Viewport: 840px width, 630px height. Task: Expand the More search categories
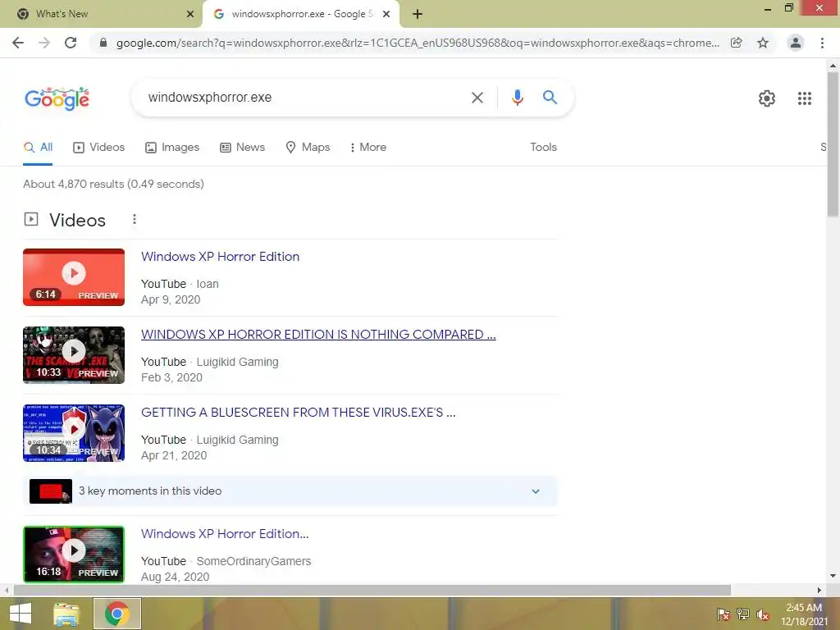coord(368,148)
